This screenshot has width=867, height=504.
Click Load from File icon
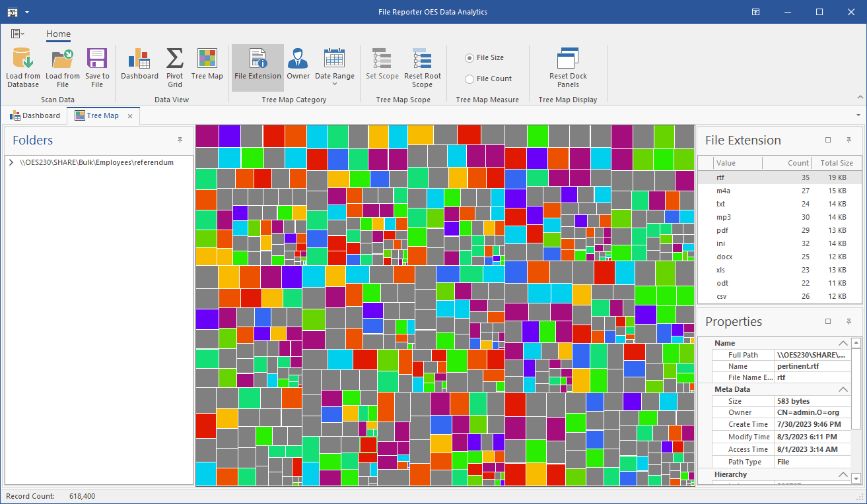(63, 59)
